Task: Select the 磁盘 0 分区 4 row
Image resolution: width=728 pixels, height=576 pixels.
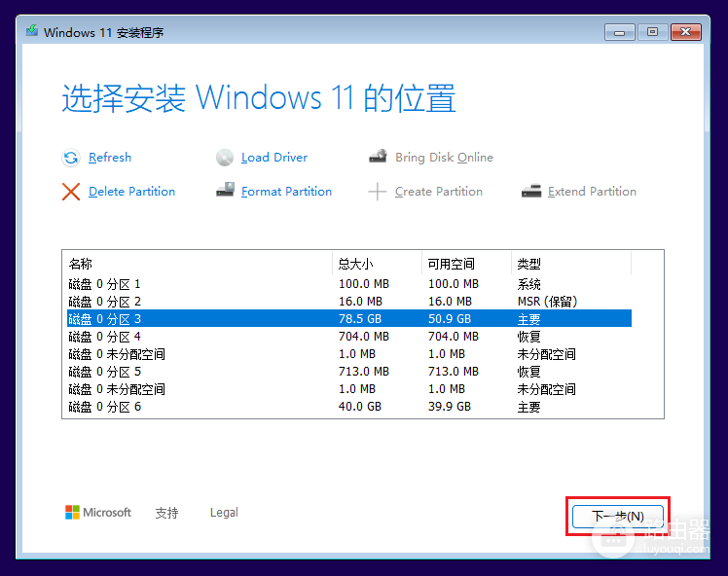Action: tap(349, 337)
